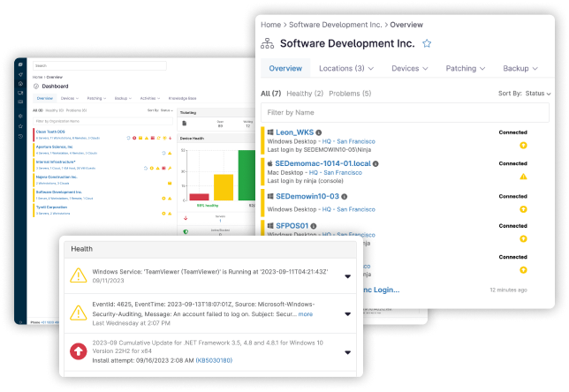Click the star favorites icon in the dashboard sidebar

coord(20,126)
